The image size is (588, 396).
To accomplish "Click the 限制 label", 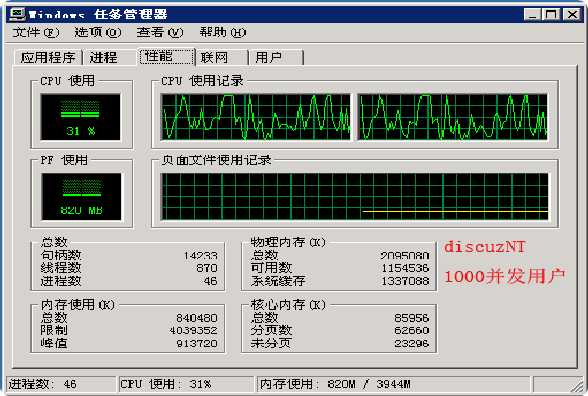I will pos(54,330).
